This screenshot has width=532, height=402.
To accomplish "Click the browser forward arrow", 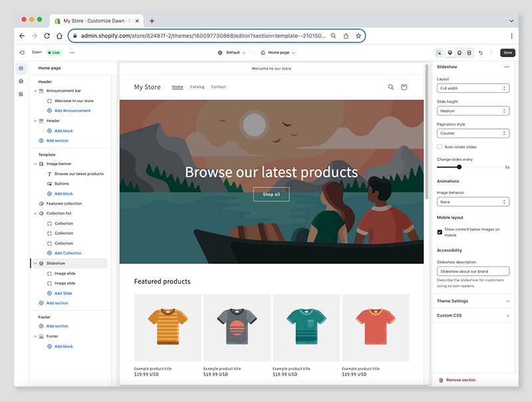I will [x=35, y=36].
